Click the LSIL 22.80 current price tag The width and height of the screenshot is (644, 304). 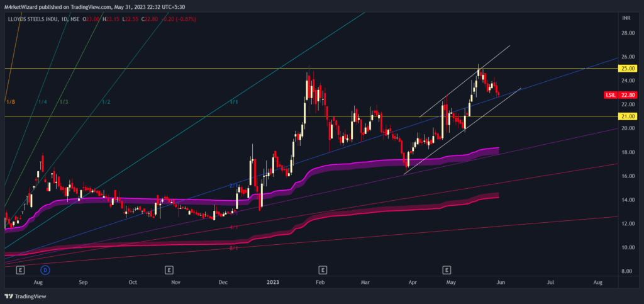pos(621,95)
